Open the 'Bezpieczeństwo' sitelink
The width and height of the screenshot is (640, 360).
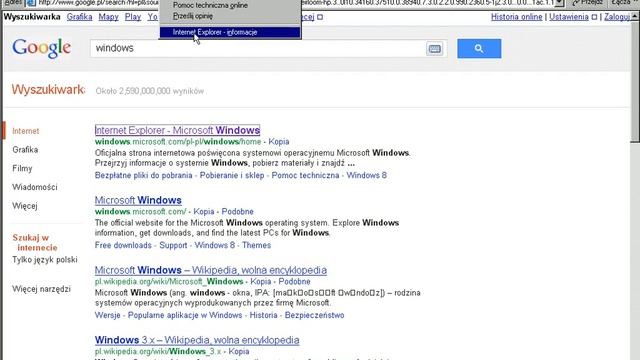314,315
